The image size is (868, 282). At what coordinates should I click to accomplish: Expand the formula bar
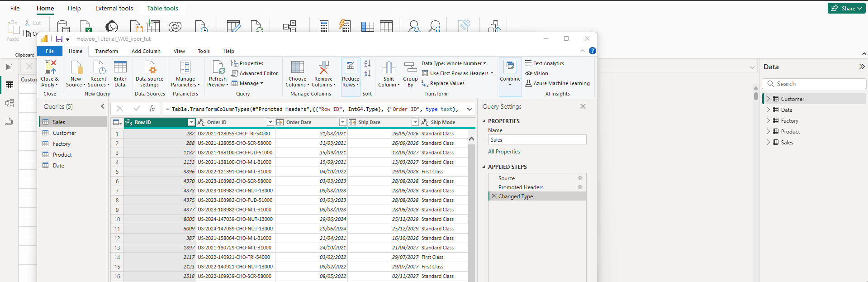(470, 109)
